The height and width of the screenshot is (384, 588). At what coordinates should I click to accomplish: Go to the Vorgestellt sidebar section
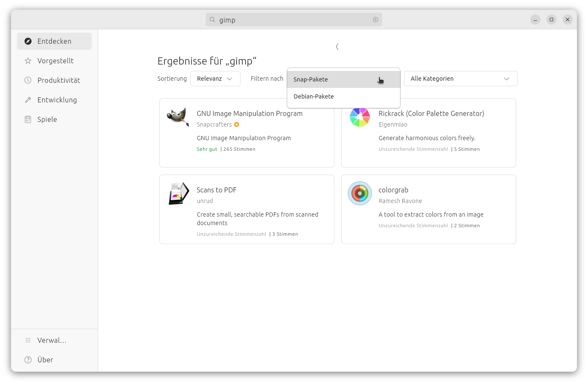pos(54,61)
